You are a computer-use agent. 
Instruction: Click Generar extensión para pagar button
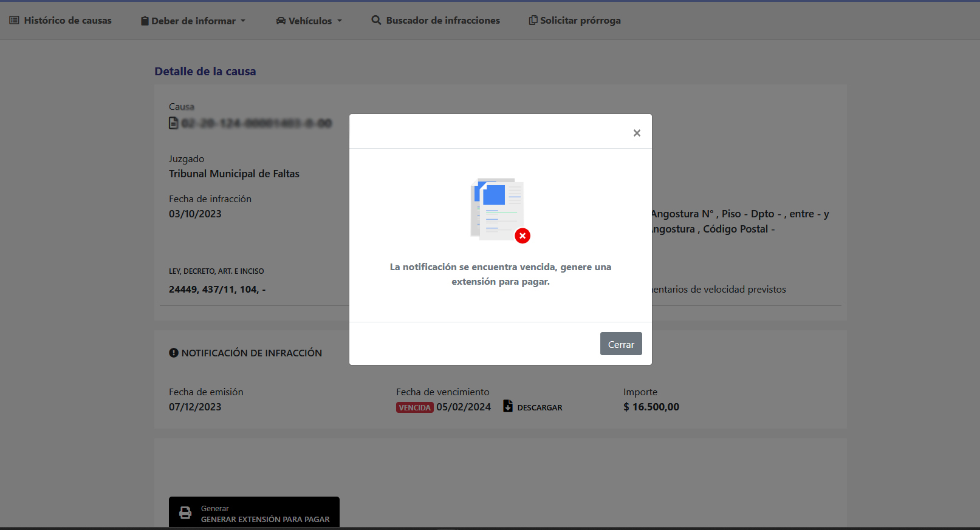click(254, 513)
